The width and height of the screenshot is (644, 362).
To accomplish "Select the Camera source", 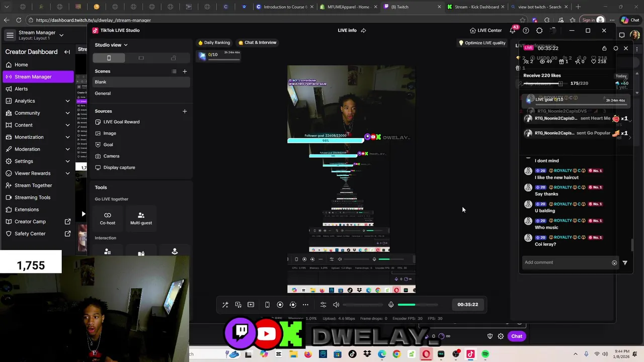I will (x=141, y=156).
